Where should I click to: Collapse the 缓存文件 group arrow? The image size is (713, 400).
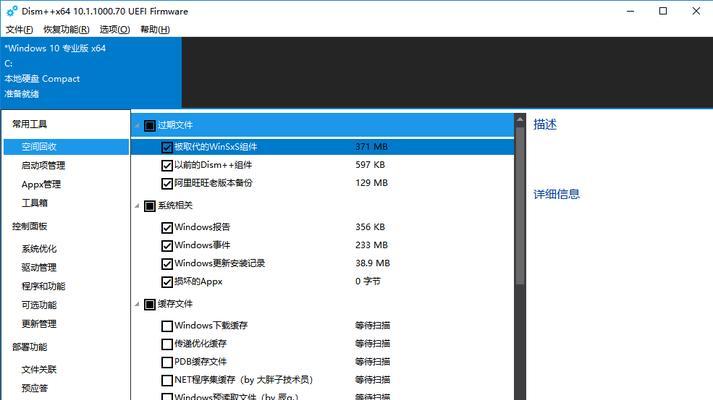click(137, 304)
